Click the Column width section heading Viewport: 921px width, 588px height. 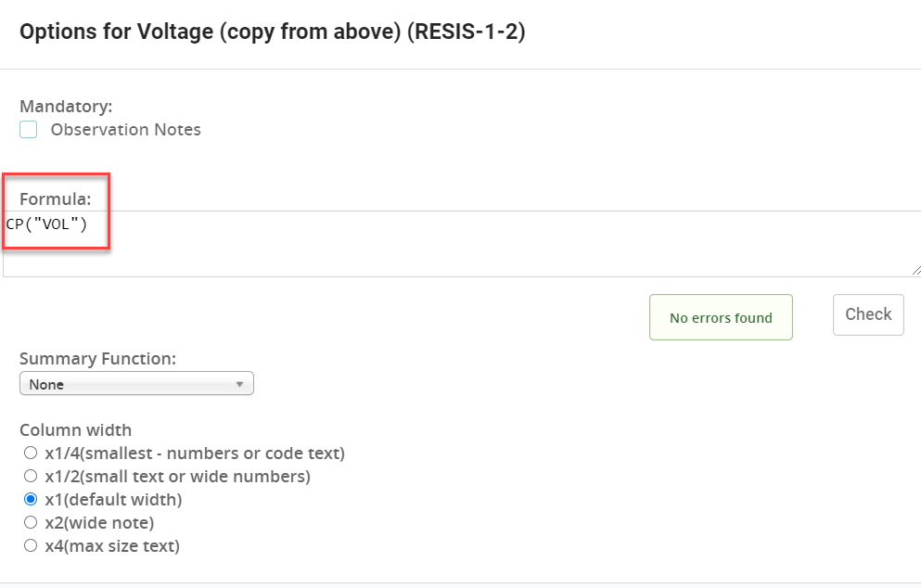tap(76, 430)
